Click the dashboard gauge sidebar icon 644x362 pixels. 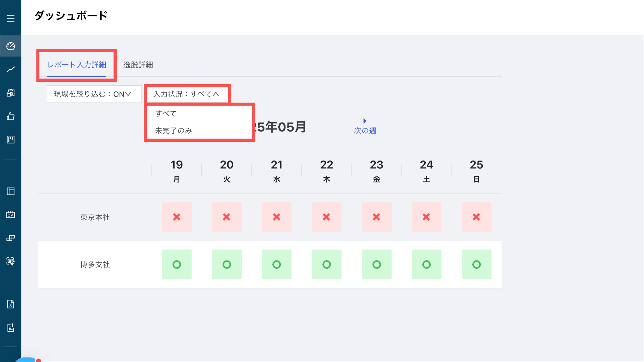coord(11,46)
